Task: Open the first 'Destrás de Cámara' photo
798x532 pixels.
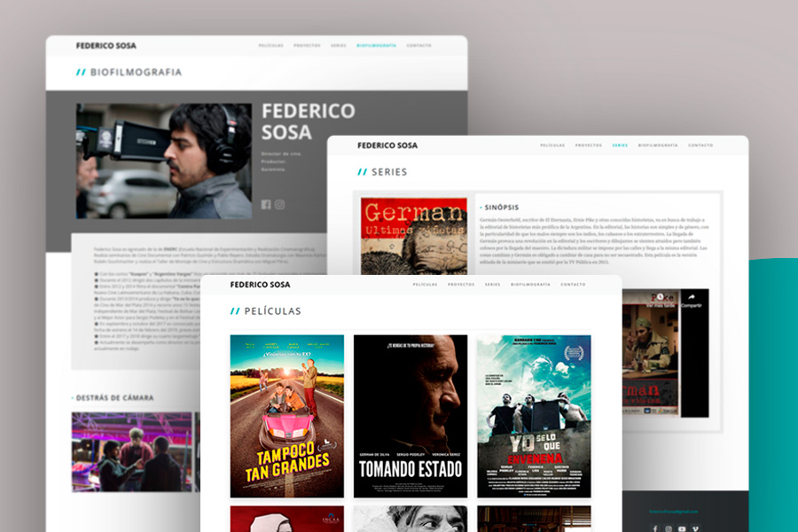Action: coord(132,452)
